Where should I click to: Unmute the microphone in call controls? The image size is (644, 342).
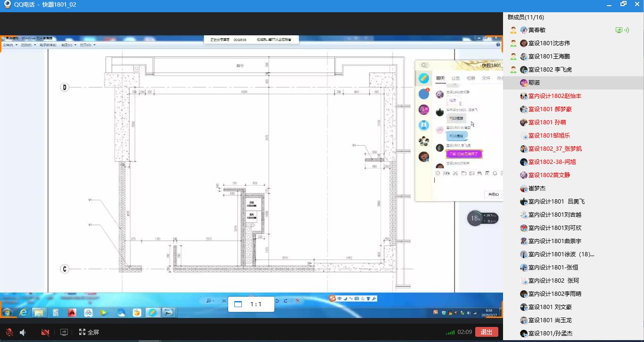9,332
